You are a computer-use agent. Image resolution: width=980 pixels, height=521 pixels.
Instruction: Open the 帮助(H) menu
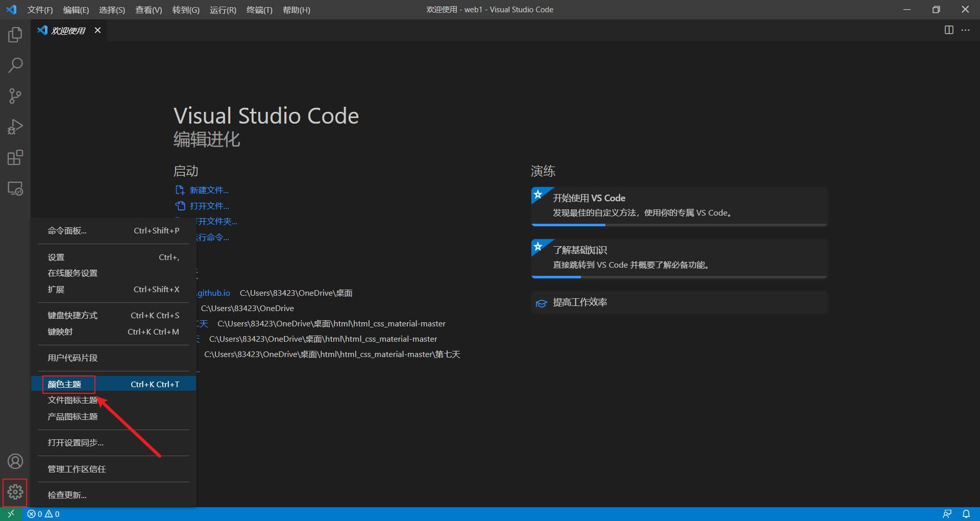click(297, 10)
